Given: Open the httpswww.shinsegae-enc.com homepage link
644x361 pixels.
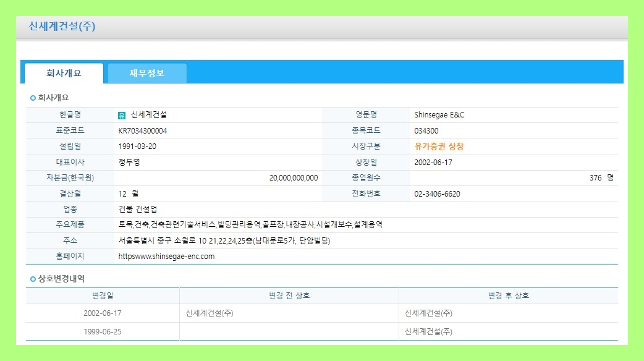Looking at the screenshot, I should [x=166, y=257].
